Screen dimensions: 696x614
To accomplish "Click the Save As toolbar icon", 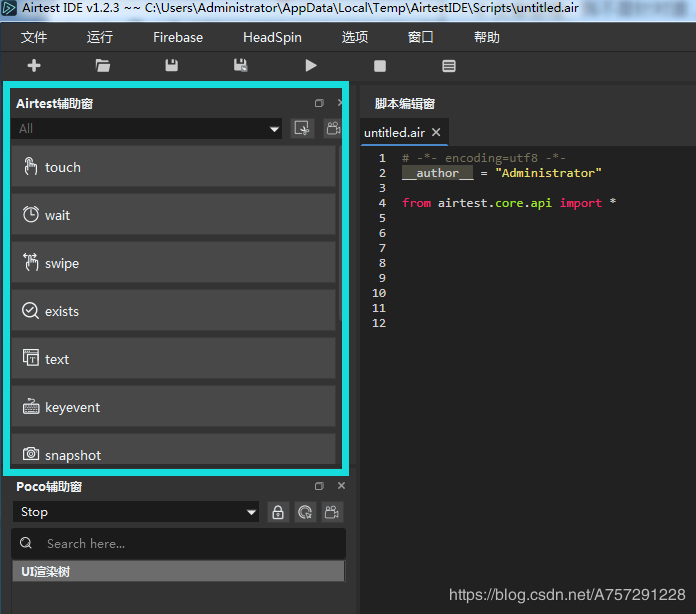I will (x=241, y=66).
